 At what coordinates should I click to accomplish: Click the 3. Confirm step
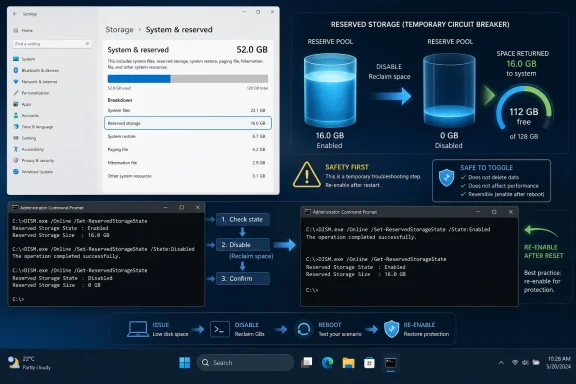click(x=243, y=279)
